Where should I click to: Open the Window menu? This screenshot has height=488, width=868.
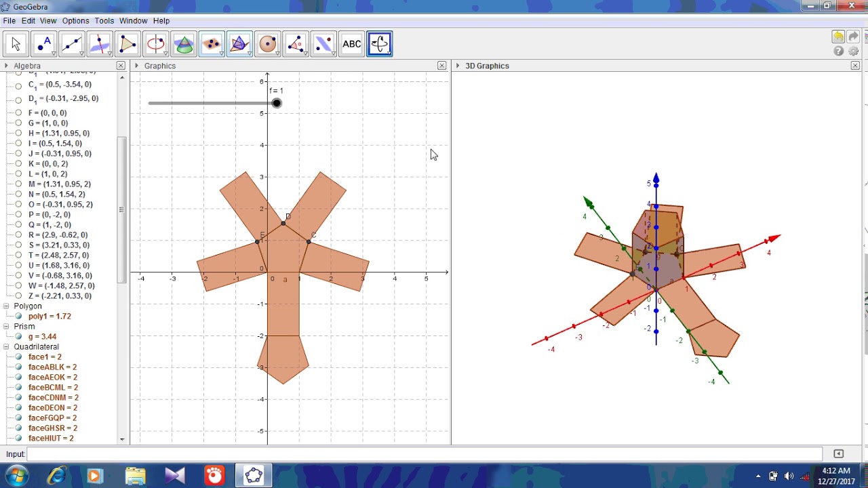pos(134,21)
